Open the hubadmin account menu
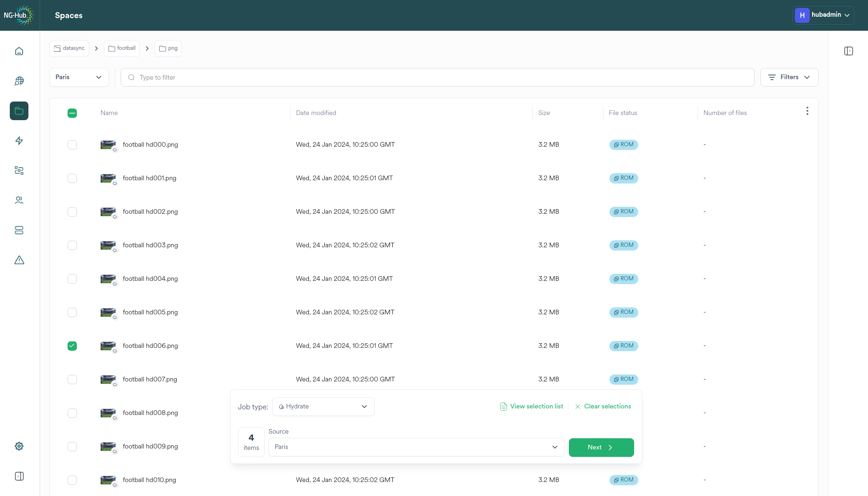This screenshot has height=496, width=868. pos(823,15)
